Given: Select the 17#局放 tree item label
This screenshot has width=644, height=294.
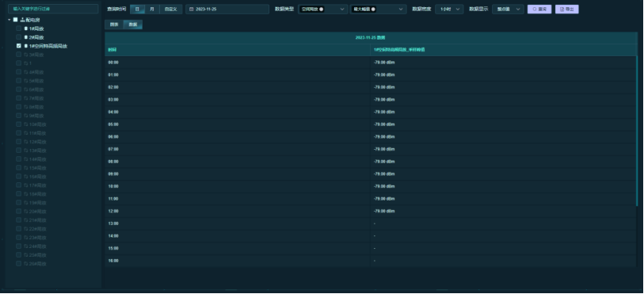Looking at the screenshot, I should [x=37, y=185].
